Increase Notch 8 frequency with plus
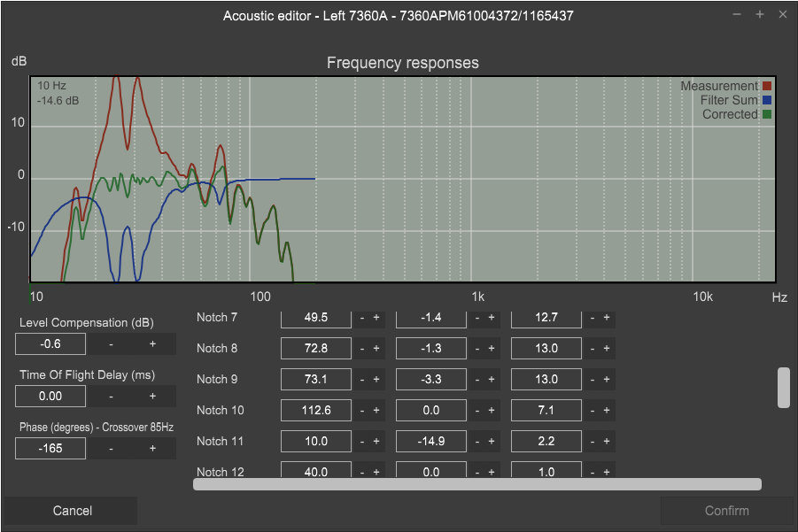 (376, 349)
